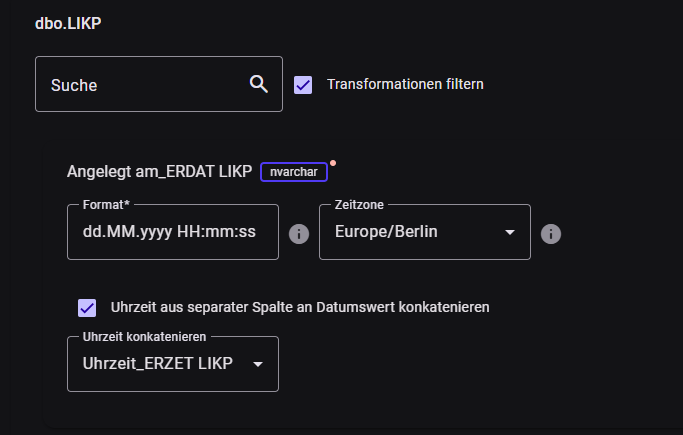683x435 pixels.
Task: Click the nvarchar data type badge
Action: point(294,171)
